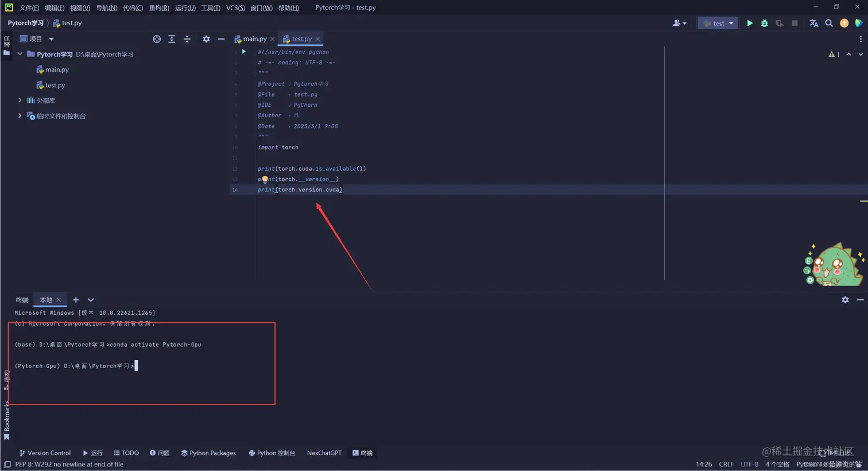Open the 文件(F) menu
The image size is (868, 471).
[29, 8]
